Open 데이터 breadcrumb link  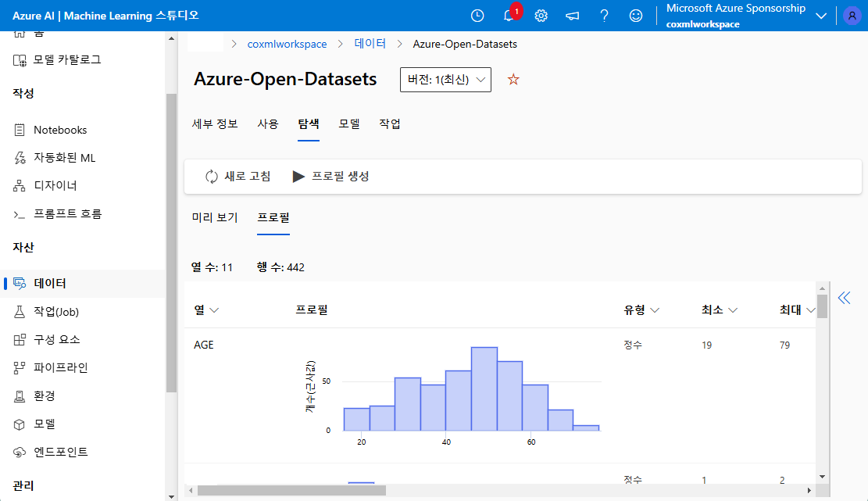tap(370, 44)
